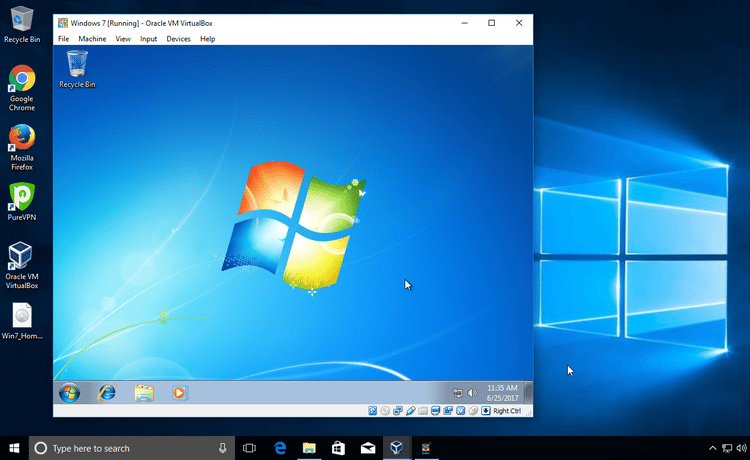
Task: Open Mail app from Windows 10 taskbar
Action: 367,448
